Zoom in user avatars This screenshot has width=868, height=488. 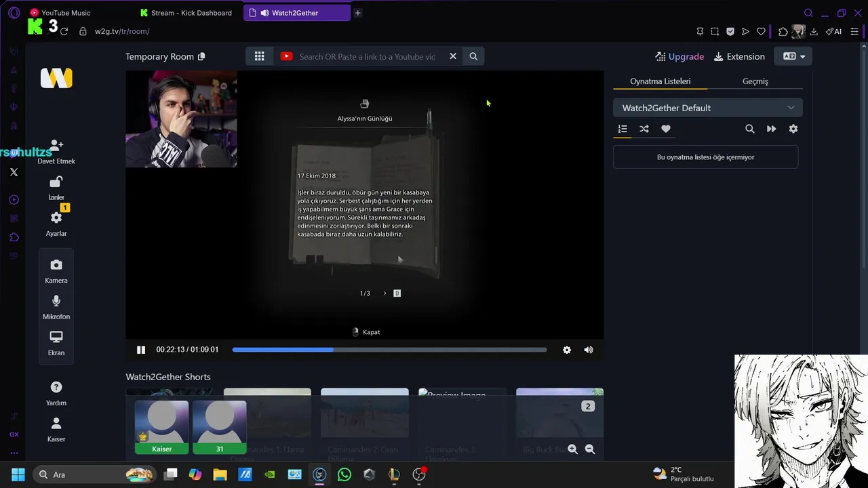(573, 449)
